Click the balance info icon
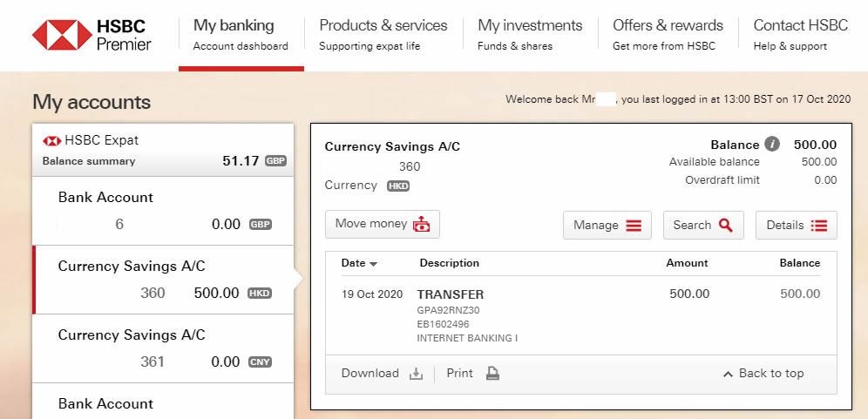Screen dimensions: 868x419 point(771,145)
